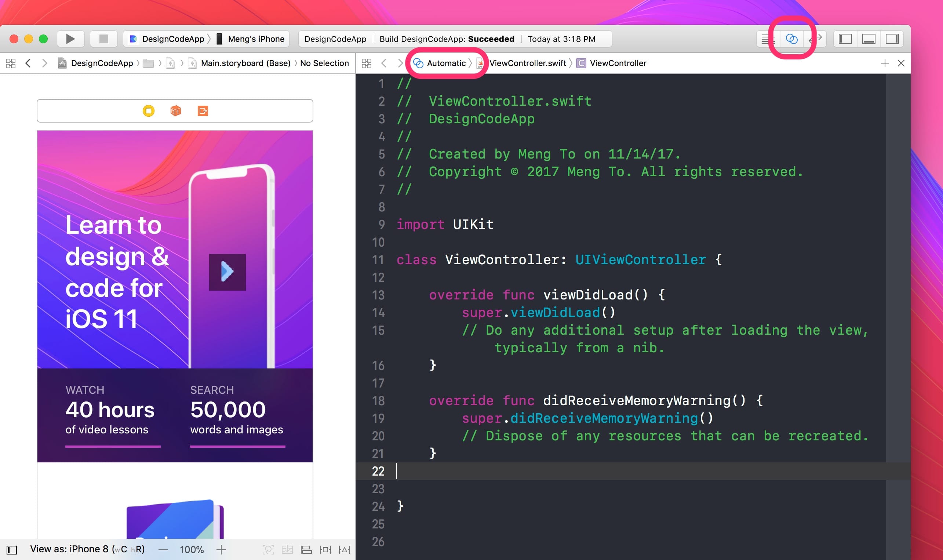Close the assistant editor pane
The width and height of the screenshot is (943, 560).
(x=901, y=63)
